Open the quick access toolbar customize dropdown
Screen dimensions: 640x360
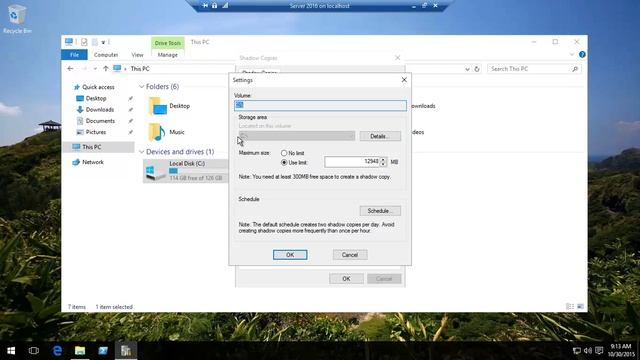[x=103, y=42]
